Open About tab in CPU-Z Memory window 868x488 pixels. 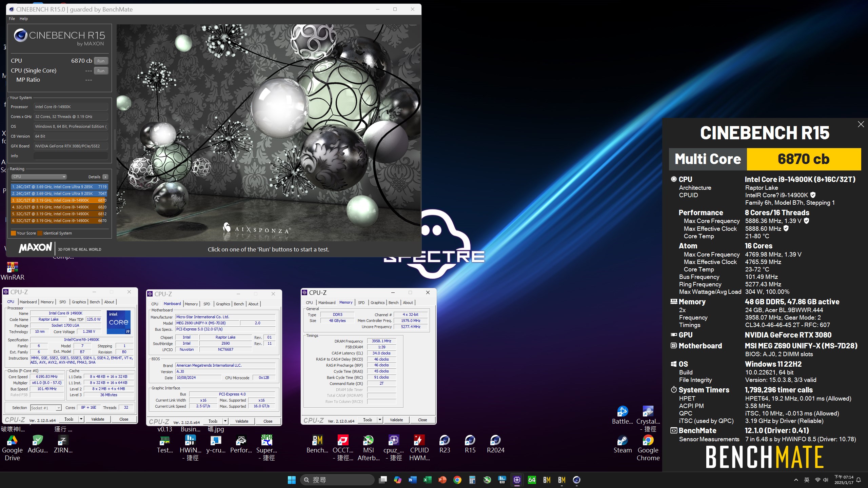pyautogui.click(x=408, y=303)
